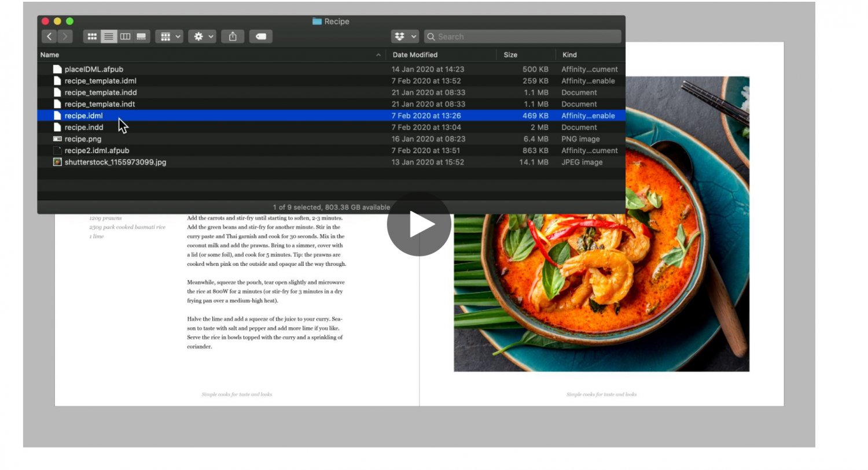Viewport: 868px width, 470px height.
Task: Click the recipe.png image file icon
Action: [57, 139]
